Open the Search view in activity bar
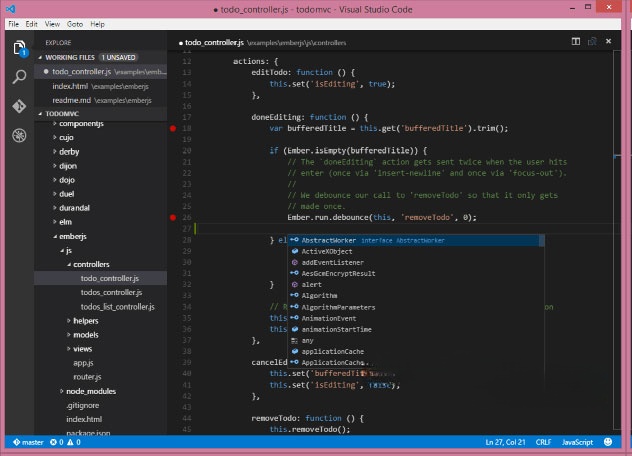The image size is (632, 456). (19, 77)
